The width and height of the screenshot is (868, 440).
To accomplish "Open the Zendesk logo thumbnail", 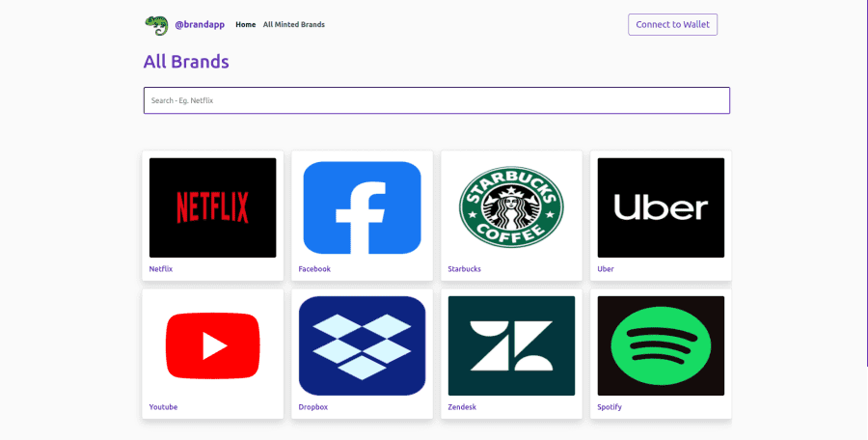I will click(511, 345).
